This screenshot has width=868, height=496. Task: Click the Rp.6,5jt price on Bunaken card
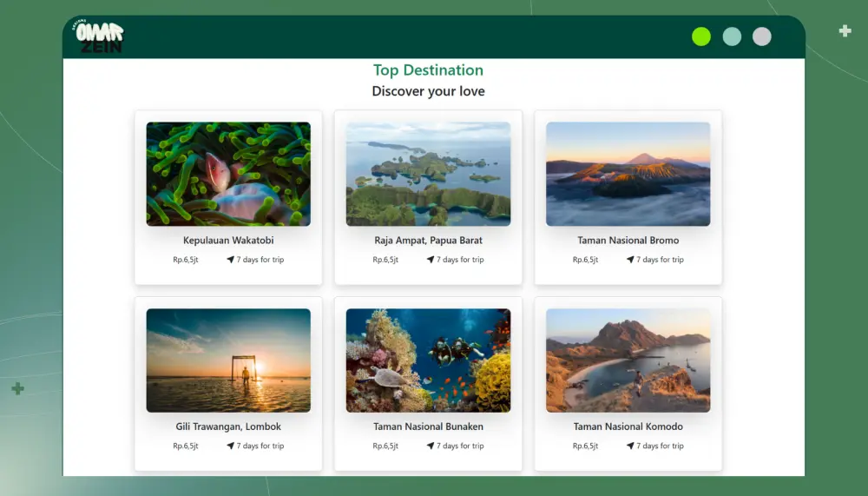tap(385, 446)
